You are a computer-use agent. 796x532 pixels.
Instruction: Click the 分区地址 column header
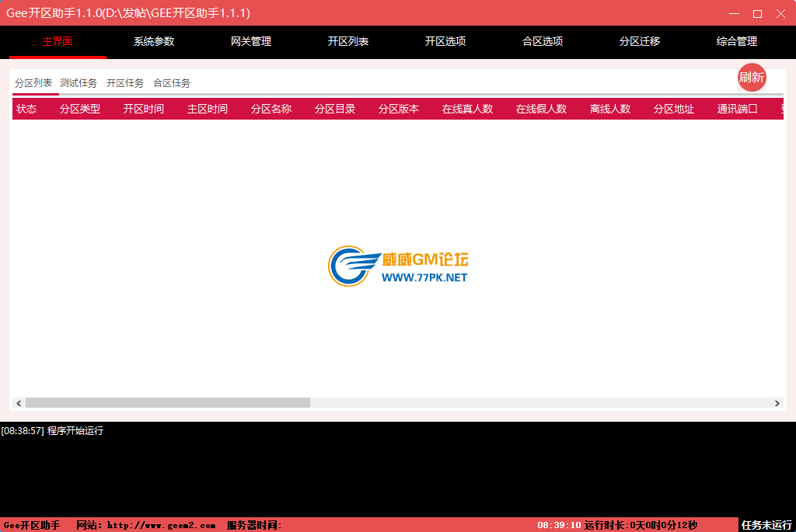pyautogui.click(x=674, y=109)
